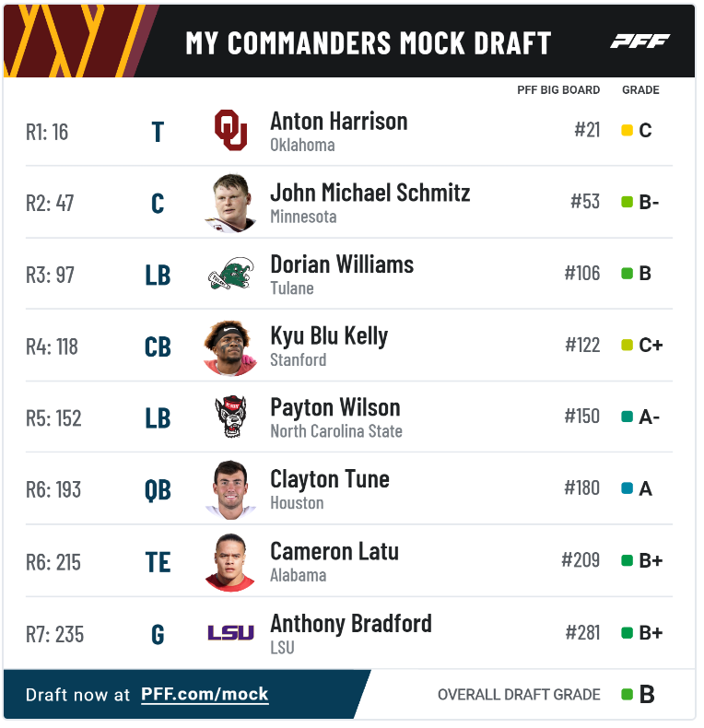Open the PFF.com/mock link

coord(205,694)
